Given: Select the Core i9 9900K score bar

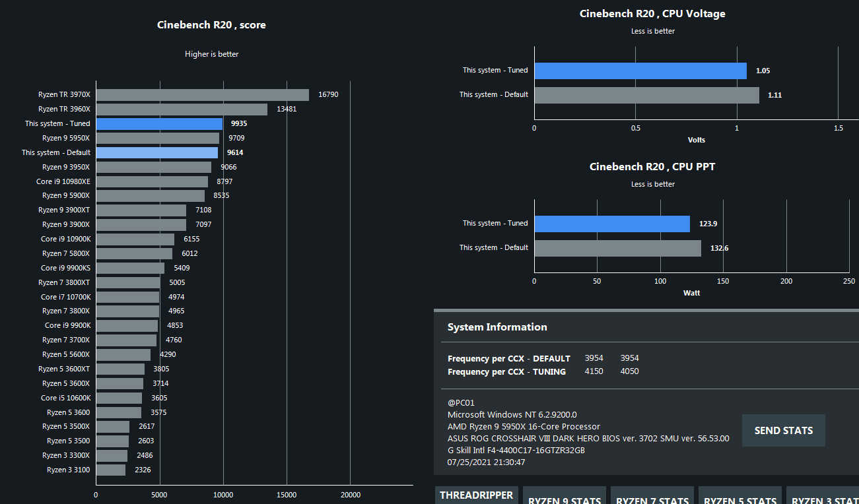Looking at the screenshot, I should pyautogui.click(x=127, y=326).
